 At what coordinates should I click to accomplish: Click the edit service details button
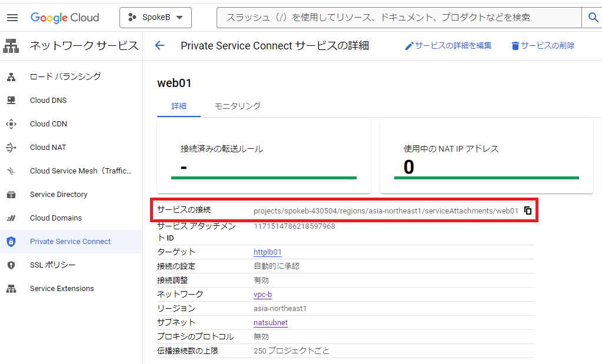tap(448, 46)
